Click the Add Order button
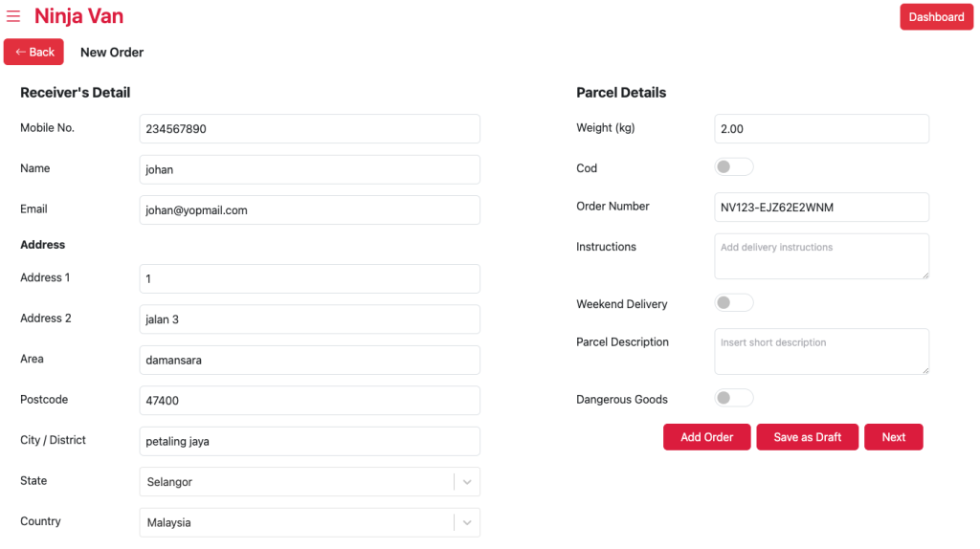 pos(707,437)
